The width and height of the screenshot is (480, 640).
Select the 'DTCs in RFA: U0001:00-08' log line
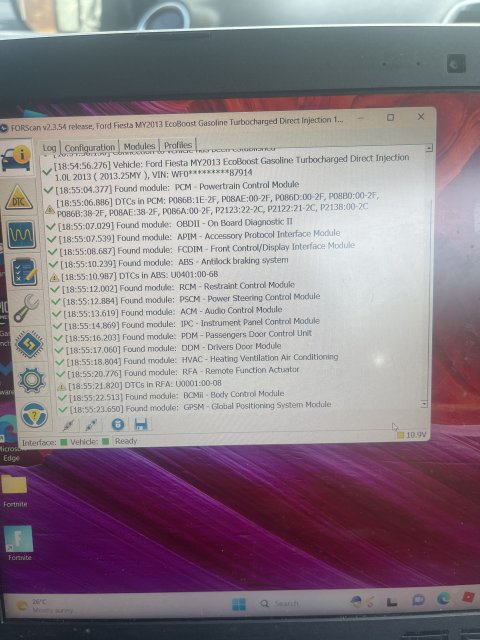(x=140, y=384)
